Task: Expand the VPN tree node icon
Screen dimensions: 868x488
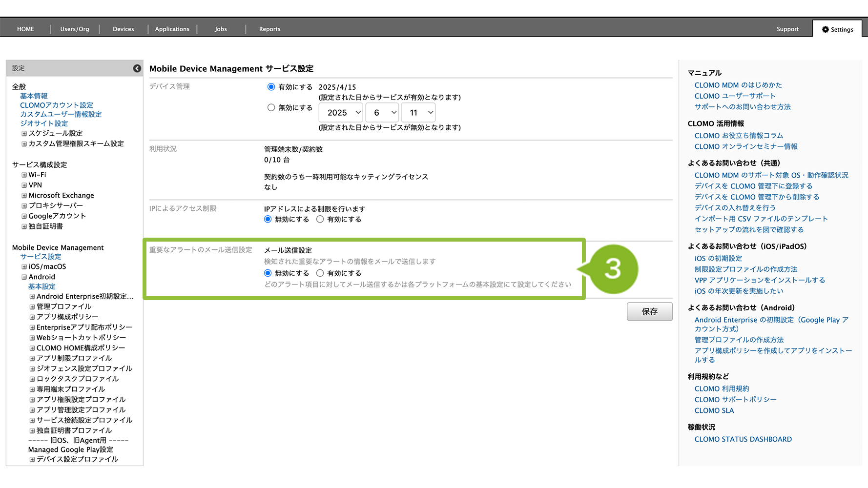Action: click(x=24, y=185)
